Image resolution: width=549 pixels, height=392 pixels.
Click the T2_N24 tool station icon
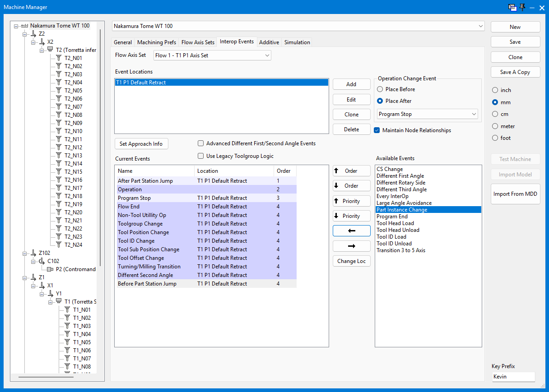tap(59, 245)
